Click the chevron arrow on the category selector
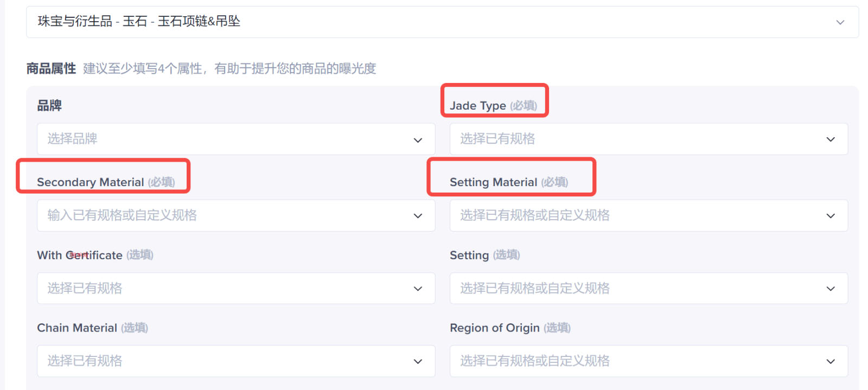868x390 pixels. click(x=840, y=22)
